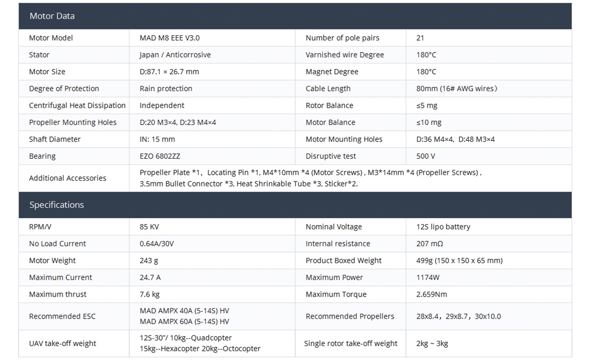Click the Motor Data section header
590x364 pixels.
tap(52, 16)
